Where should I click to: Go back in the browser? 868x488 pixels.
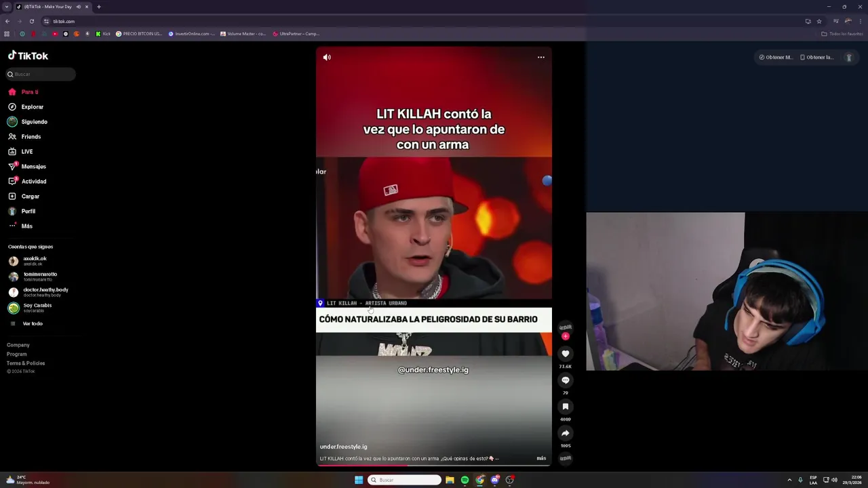(x=7, y=21)
